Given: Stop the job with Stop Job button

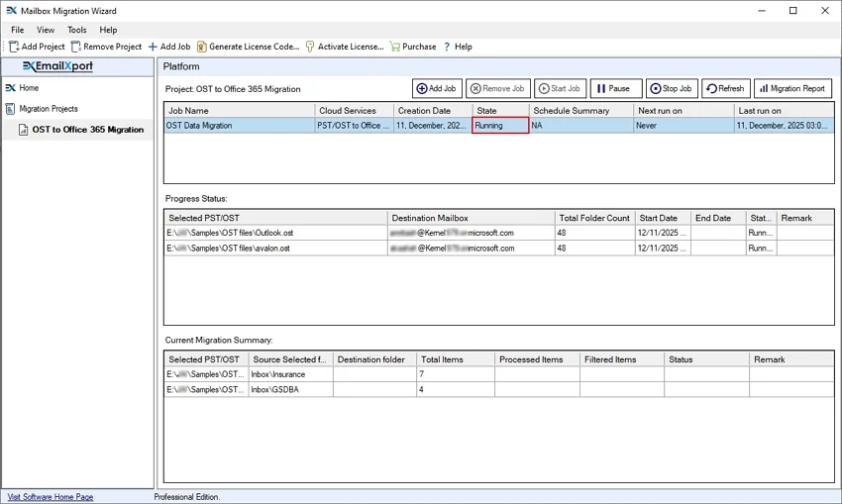Looking at the screenshot, I should pyautogui.click(x=672, y=88).
